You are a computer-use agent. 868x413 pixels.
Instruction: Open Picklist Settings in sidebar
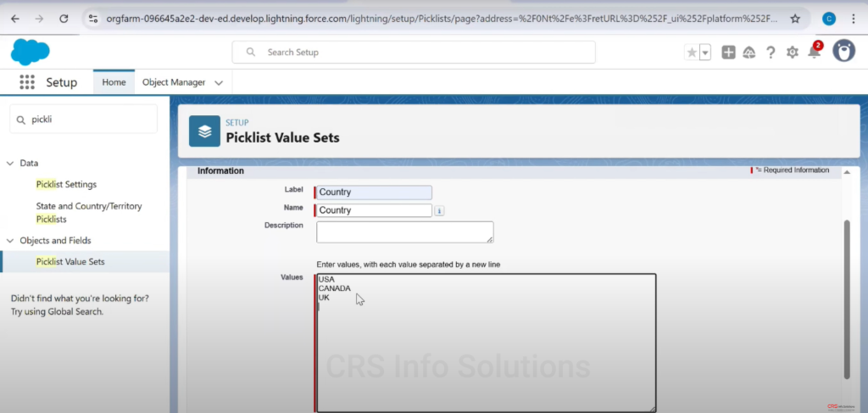pos(66,184)
